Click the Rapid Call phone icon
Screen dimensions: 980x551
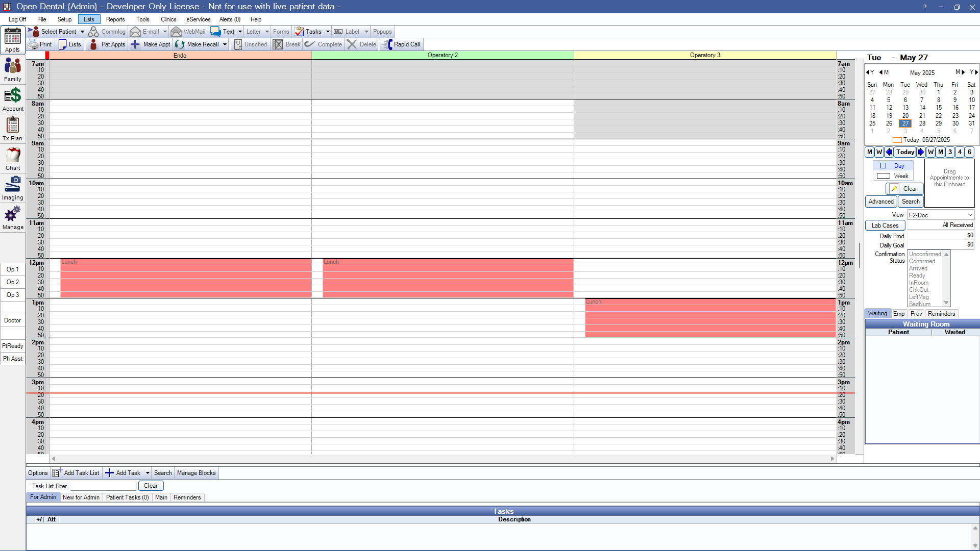pyautogui.click(x=387, y=44)
